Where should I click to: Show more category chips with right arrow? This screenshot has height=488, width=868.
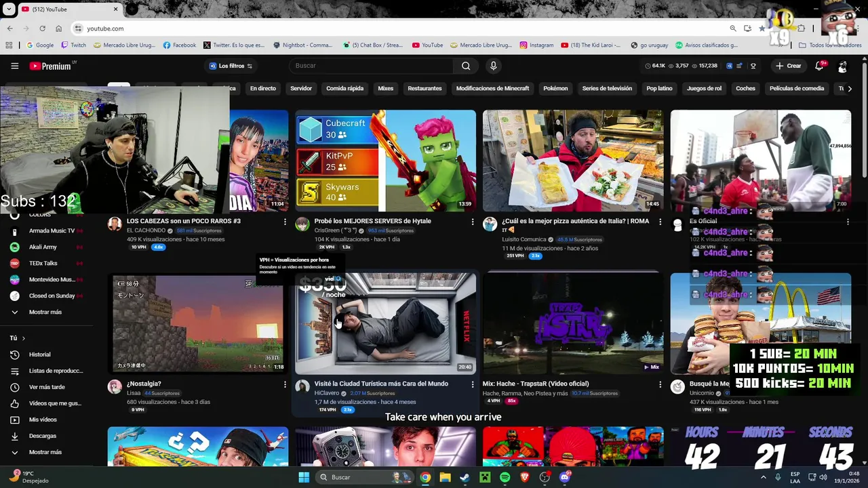pyautogui.click(x=850, y=89)
